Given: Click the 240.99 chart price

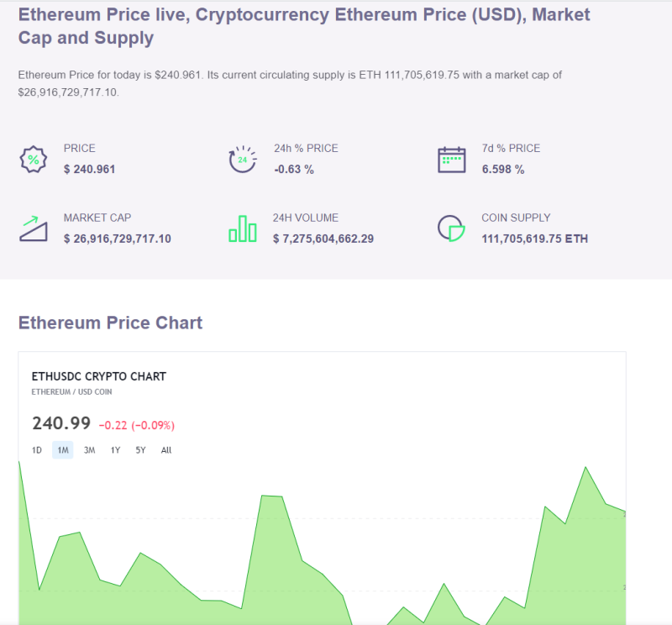Looking at the screenshot, I should click(x=60, y=423).
